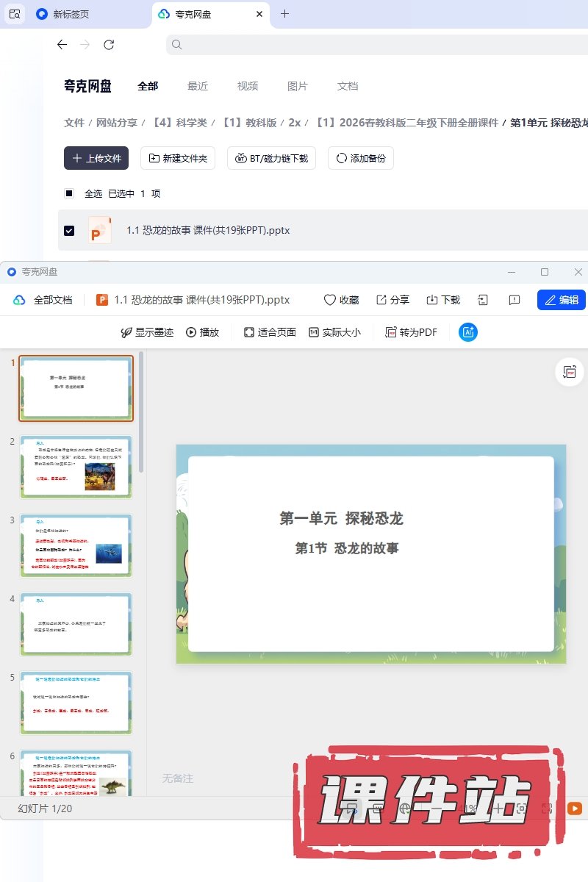Click the 收藏 heart icon
The image size is (588, 882).
pyautogui.click(x=330, y=300)
